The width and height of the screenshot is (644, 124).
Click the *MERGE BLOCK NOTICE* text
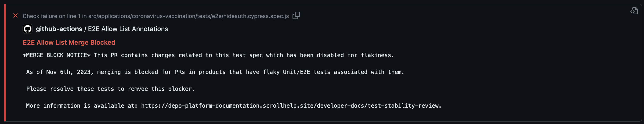pyautogui.click(x=57, y=55)
